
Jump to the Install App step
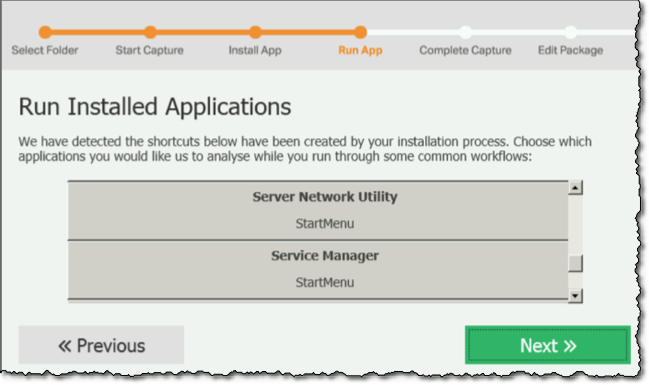[x=255, y=50]
